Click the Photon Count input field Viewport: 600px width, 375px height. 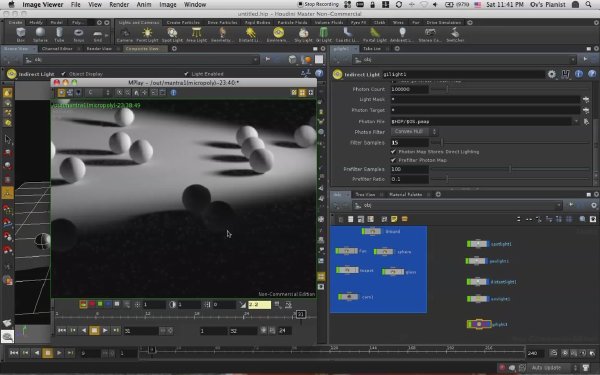point(409,89)
